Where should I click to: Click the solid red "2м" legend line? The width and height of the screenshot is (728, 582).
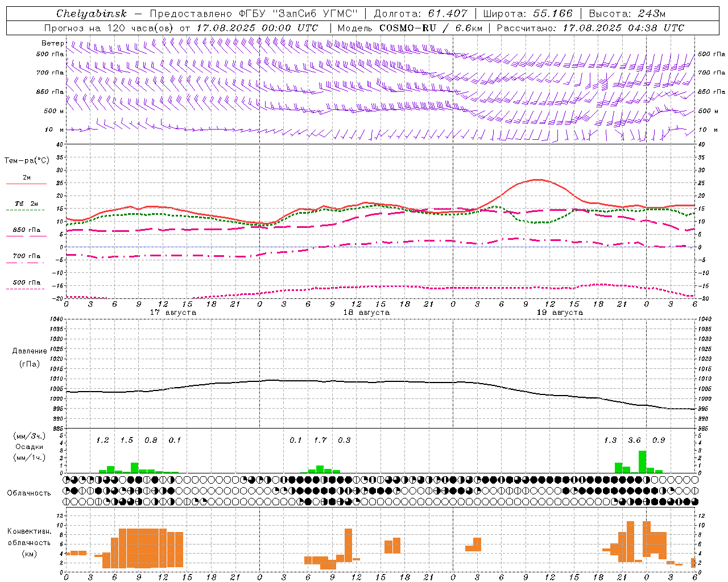tap(26, 184)
